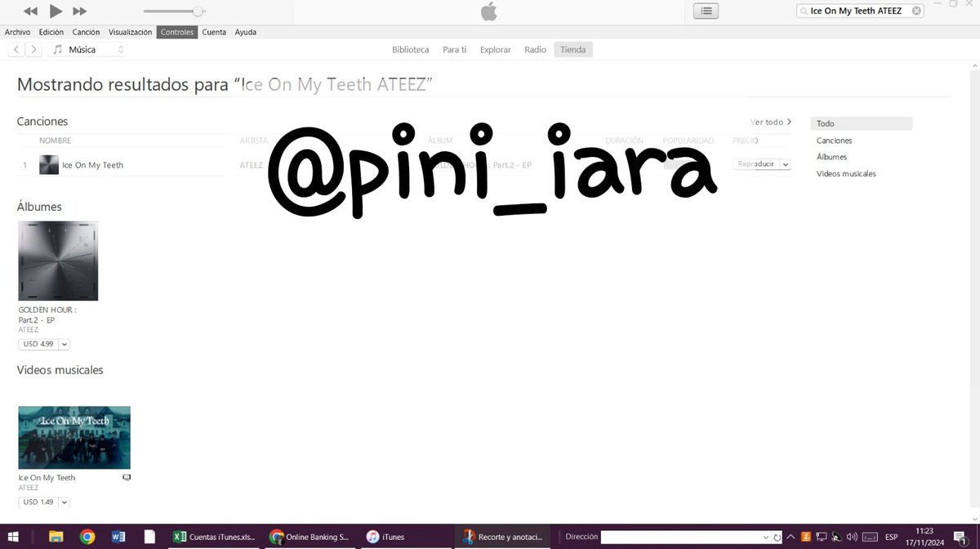
Task: Click the Ice On My Teeth song artwork
Action: pos(49,165)
